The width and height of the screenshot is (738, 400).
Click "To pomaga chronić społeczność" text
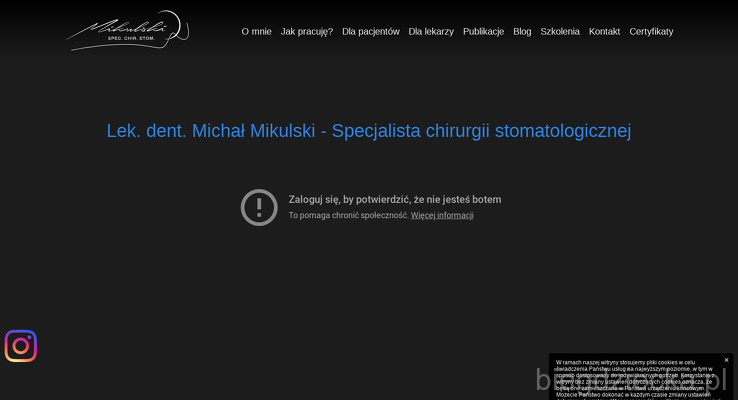(x=348, y=215)
